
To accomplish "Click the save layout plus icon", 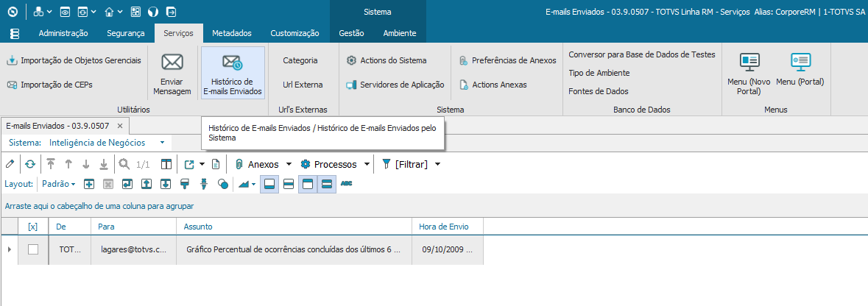I will click(89, 184).
